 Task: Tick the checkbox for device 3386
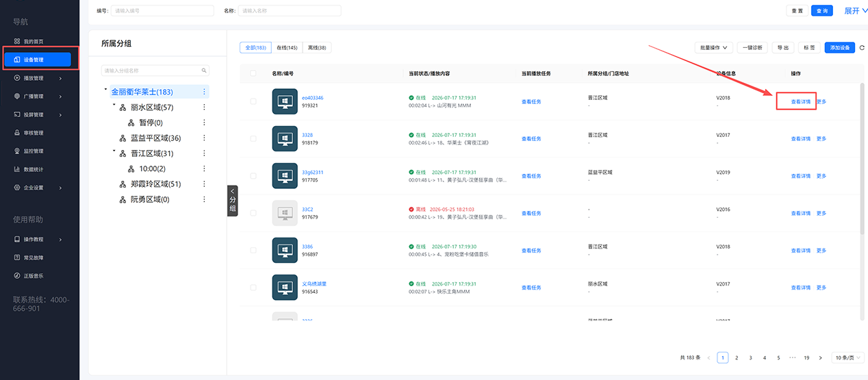(x=253, y=251)
